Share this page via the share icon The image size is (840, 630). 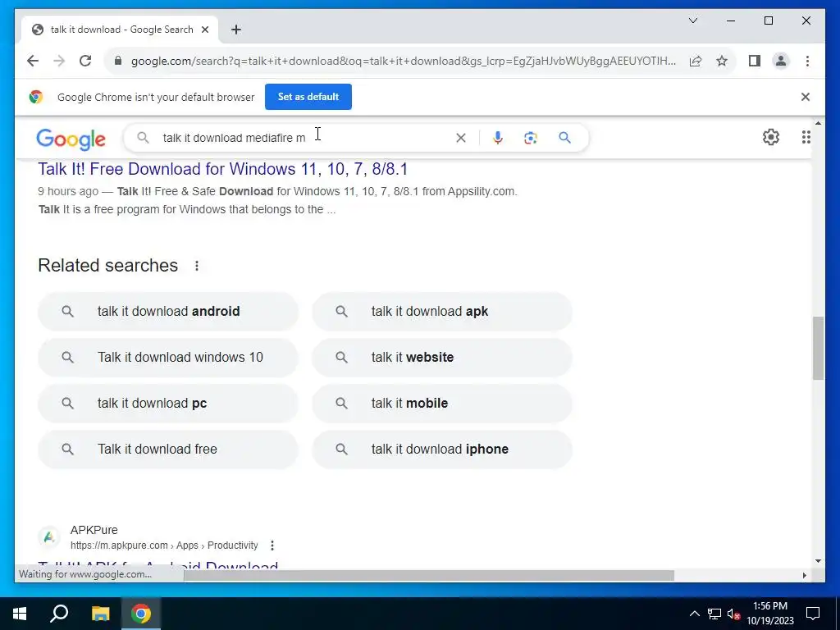(x=696, y=61)
